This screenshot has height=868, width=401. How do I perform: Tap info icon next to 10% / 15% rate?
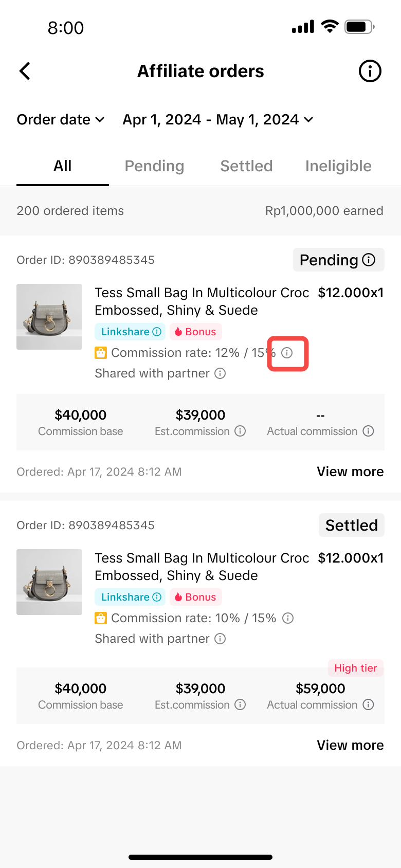click(x=288, y=618)
